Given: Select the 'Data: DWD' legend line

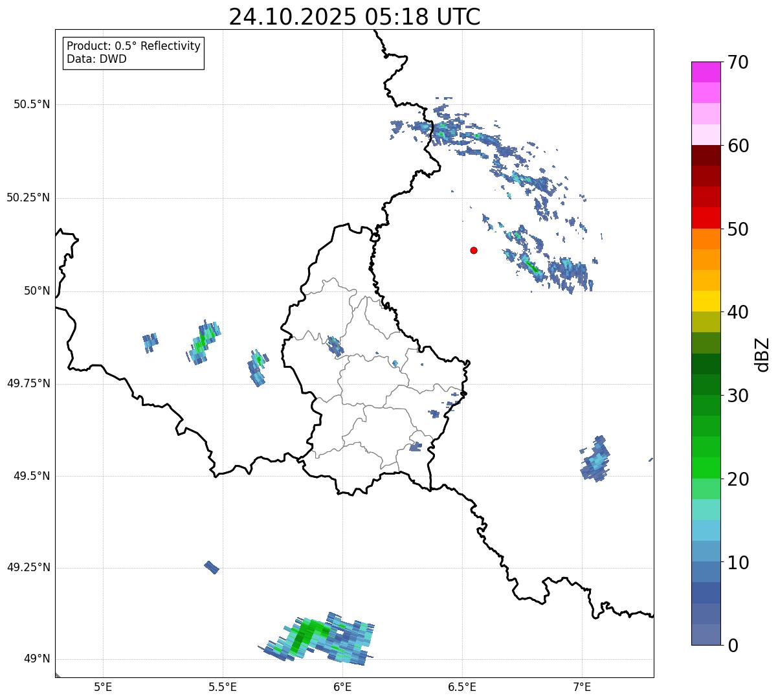Looking at the screenshot, I should [96, 59].
